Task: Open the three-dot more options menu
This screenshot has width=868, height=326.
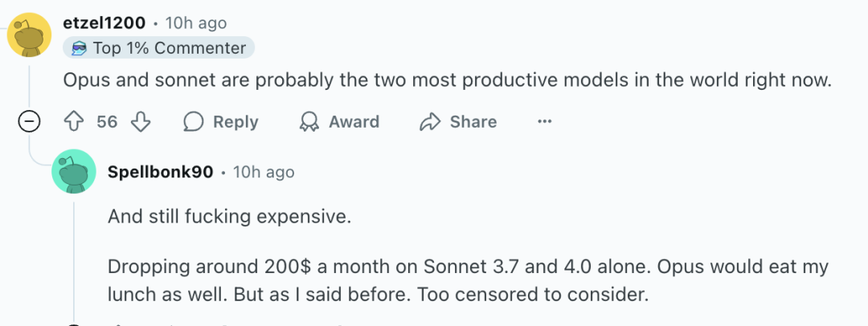Action: (x=545, y=121)
